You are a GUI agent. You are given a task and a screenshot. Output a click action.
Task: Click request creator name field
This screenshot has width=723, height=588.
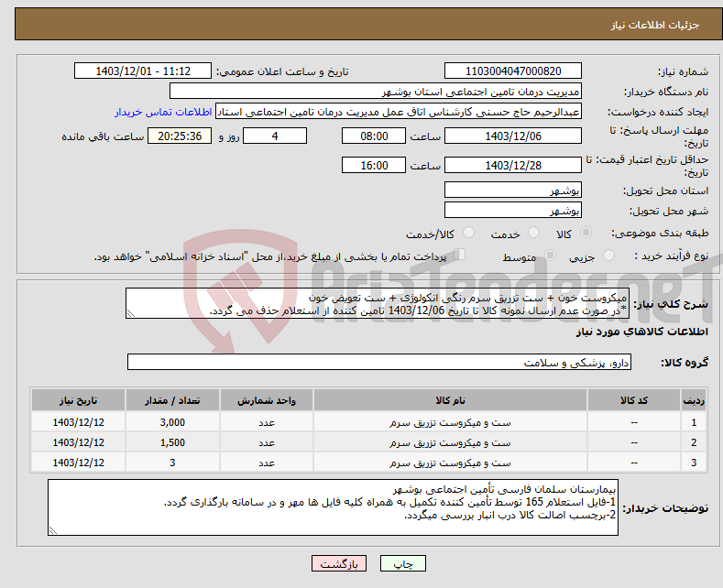tap(399, 112)
